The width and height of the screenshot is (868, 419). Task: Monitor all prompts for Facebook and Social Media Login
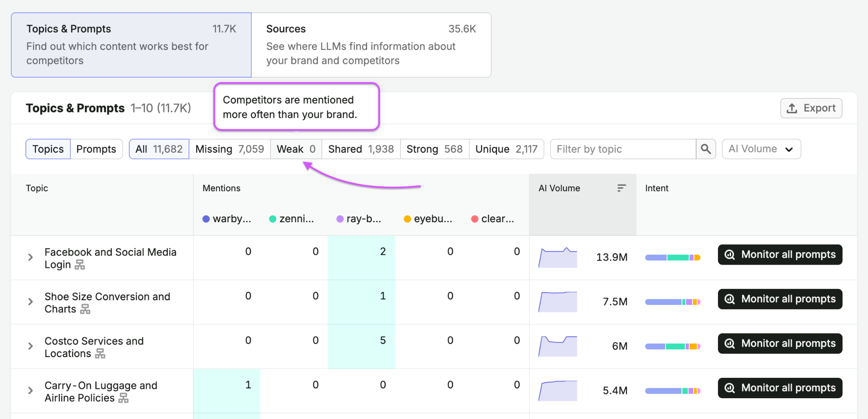[780, 254]
